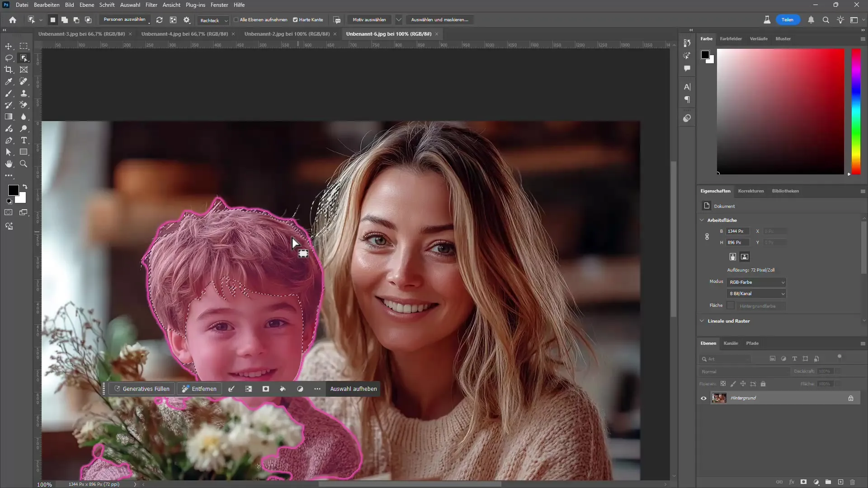
Task: Select the Object Selection tool in toolbox
Action: point(24,58)
